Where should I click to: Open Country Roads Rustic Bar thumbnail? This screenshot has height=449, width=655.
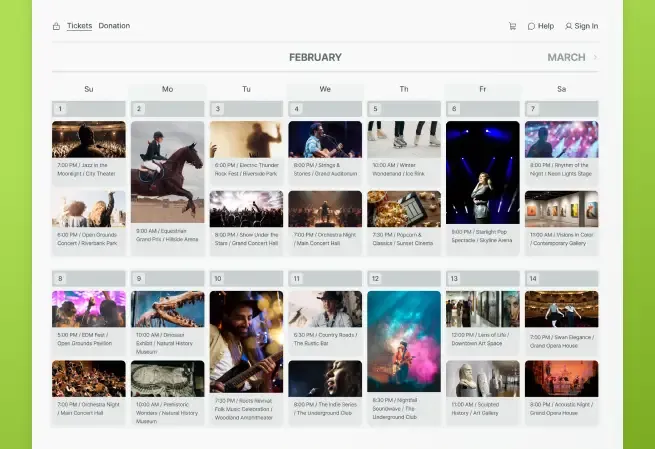click(325, 309)
